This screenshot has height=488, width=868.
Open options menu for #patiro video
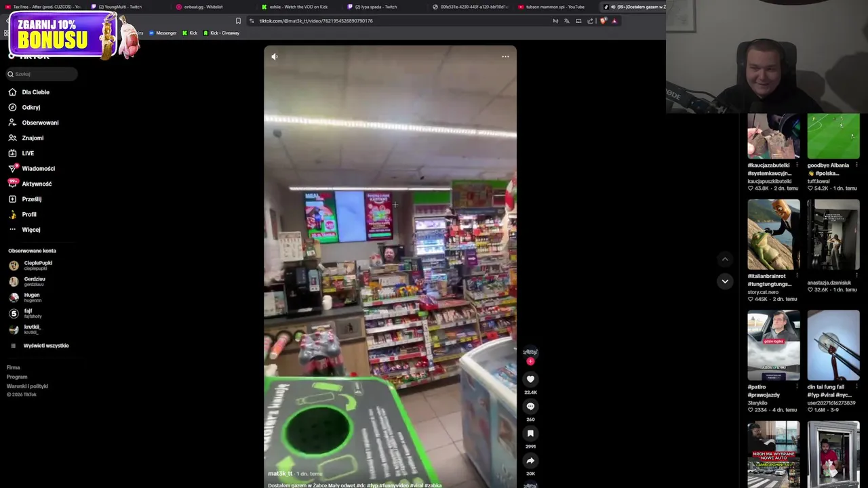(797, 387)
